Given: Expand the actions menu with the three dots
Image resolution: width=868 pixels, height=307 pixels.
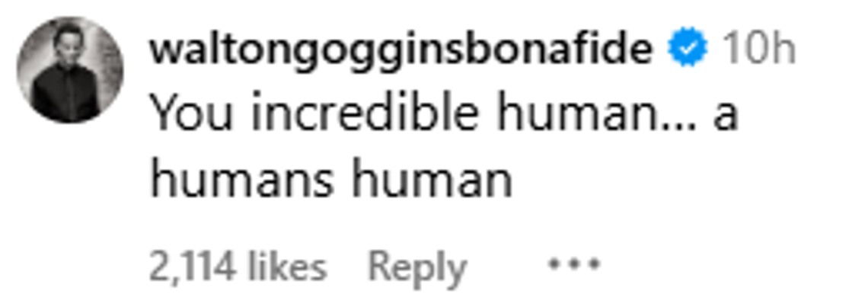Looking at the screenshot, I should click(x=573, y=264).
